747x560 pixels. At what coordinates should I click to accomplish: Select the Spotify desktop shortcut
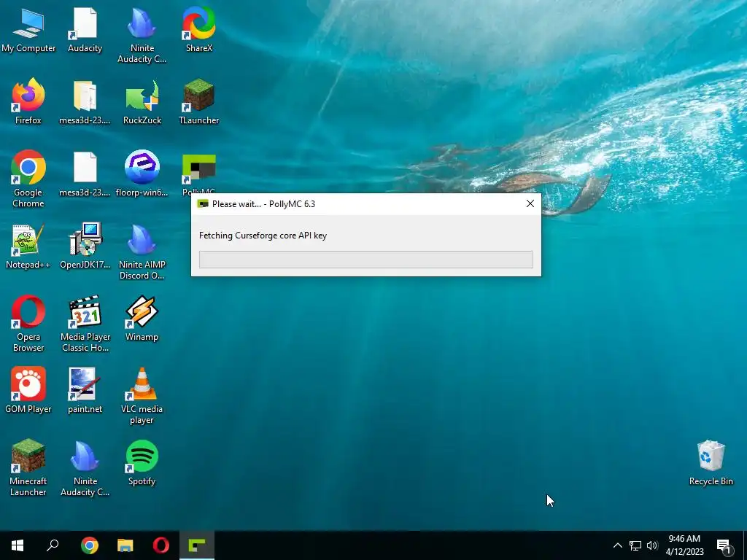(142, 463)
